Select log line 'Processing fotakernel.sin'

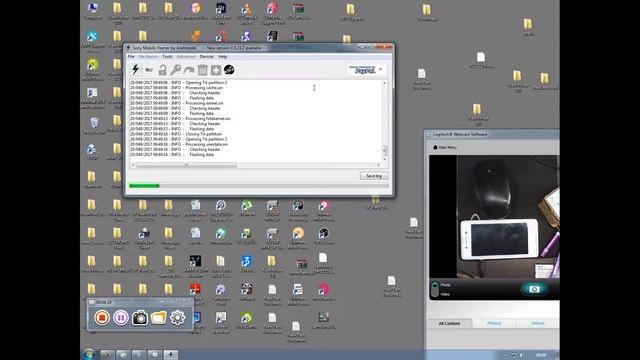(180, 118)
